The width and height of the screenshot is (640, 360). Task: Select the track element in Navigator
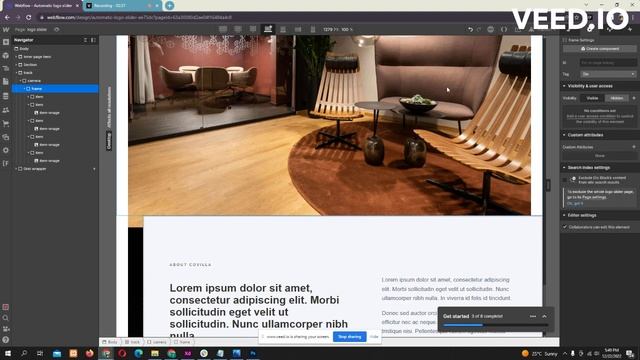pos(28,73)
